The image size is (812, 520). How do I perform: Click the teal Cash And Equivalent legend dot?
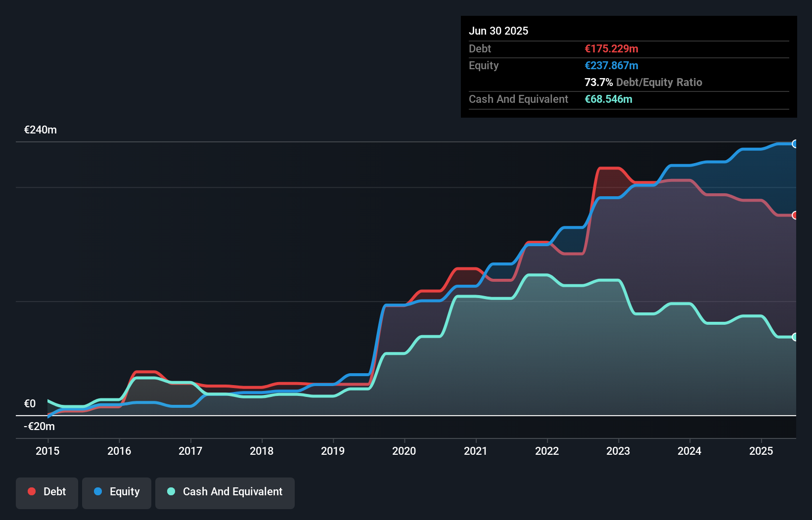(x=171, y=491)
